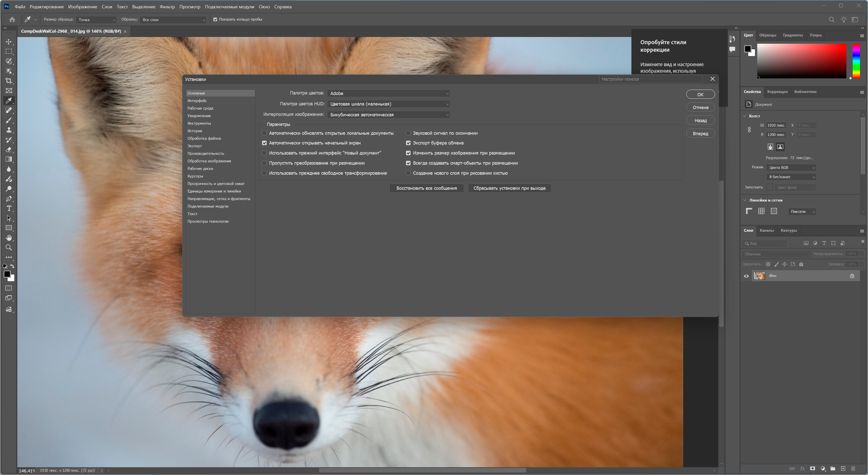This screenshot has height=475, width=868.
Task: Select the Move tool
Action: 9,42
